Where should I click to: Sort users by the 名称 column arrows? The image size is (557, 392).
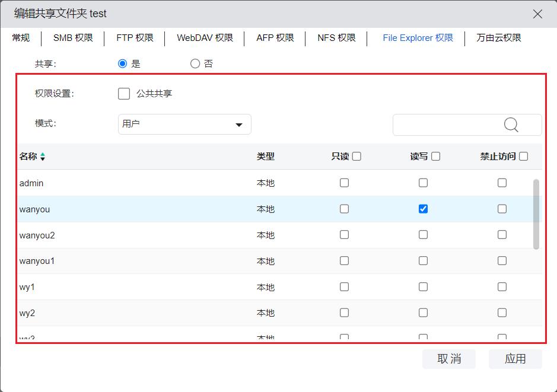(43, 157)
